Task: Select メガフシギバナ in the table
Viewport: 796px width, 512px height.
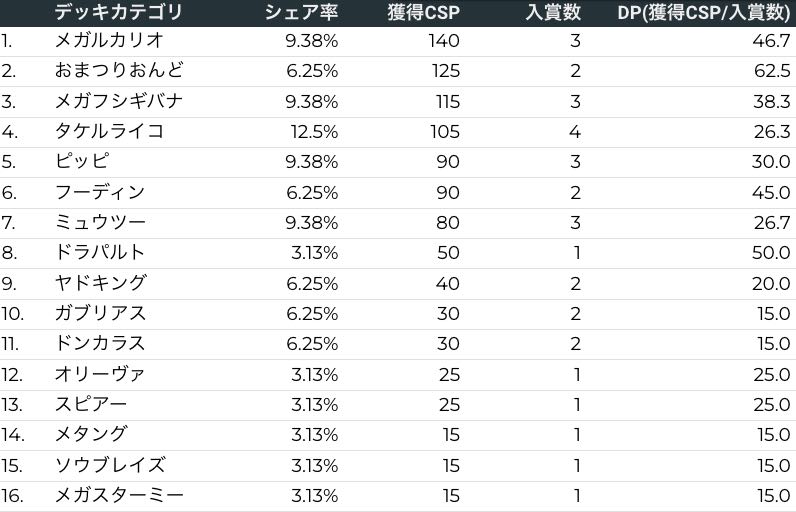Action: pyautogui.click(x=119, y=101)
